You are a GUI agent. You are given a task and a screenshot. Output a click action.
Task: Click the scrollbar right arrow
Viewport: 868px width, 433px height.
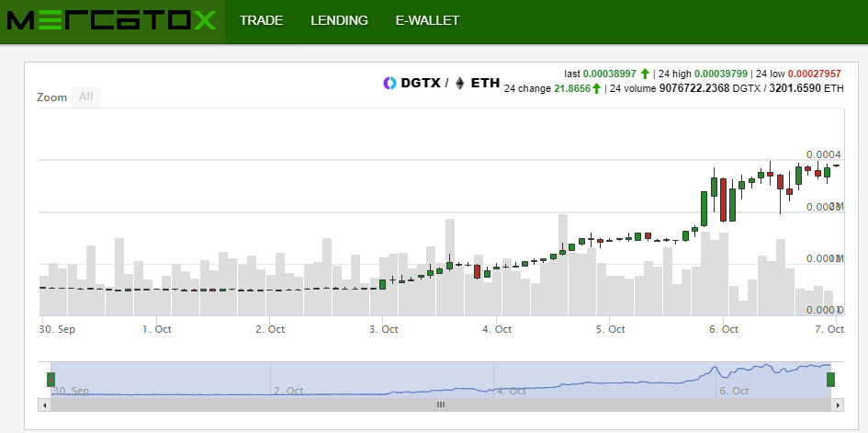(838, 405)
